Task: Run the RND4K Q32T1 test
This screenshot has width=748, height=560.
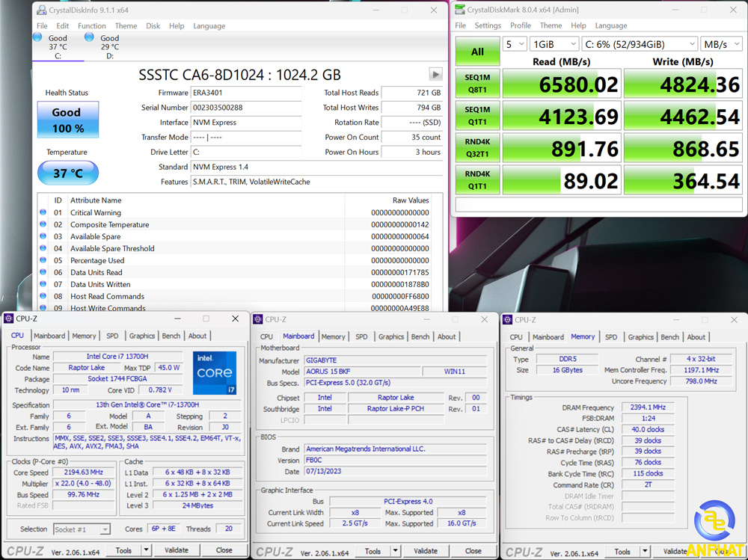Action: click(x=477, y=148)
